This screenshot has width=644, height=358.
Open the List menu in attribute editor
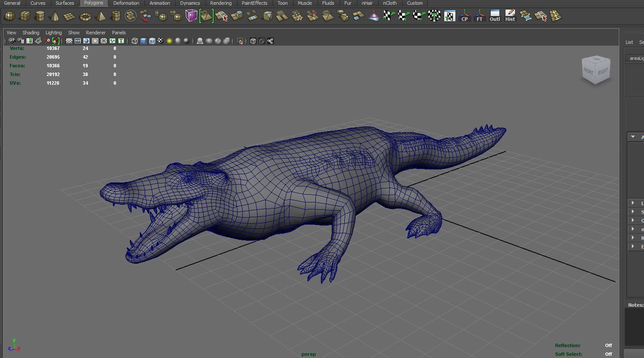coord(629,42)
